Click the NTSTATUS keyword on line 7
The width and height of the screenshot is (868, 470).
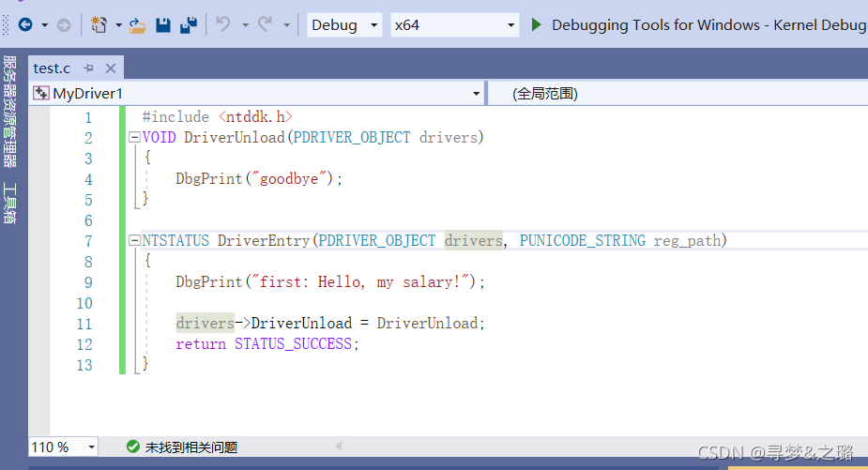point(175,240)
